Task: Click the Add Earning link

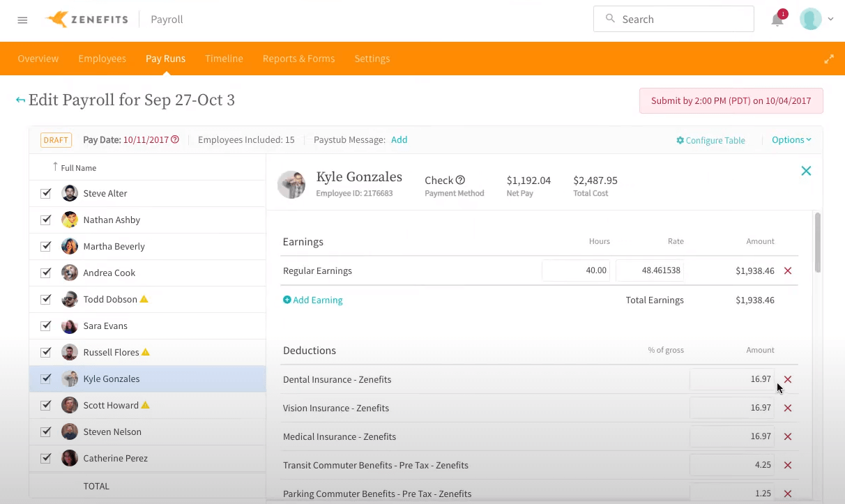Action: point(313,300)
